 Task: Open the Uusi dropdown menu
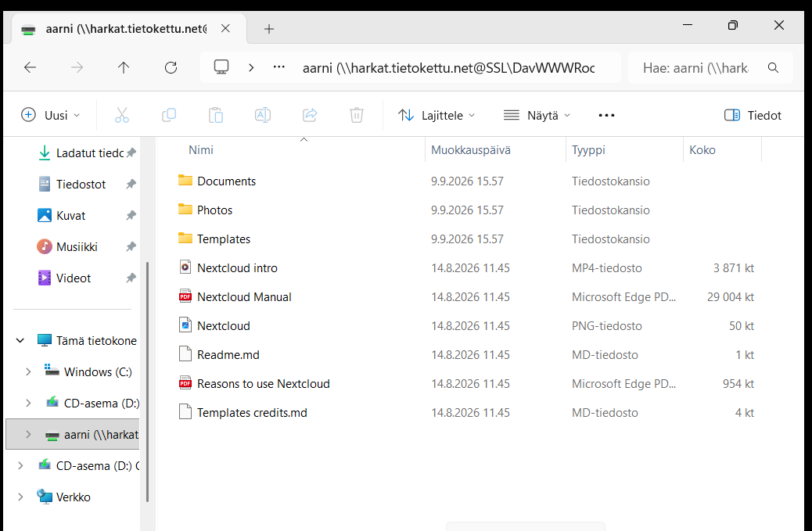(x=50, y=115)
